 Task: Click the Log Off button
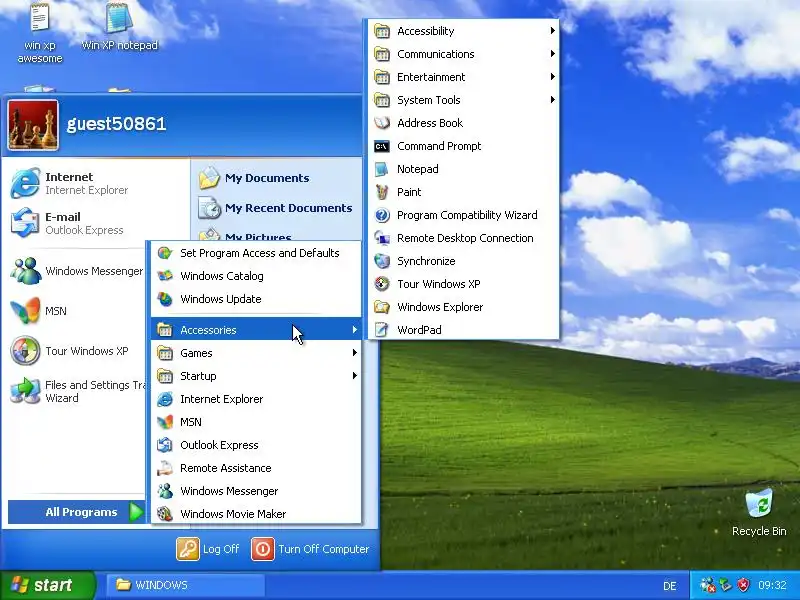click(208, 549)
